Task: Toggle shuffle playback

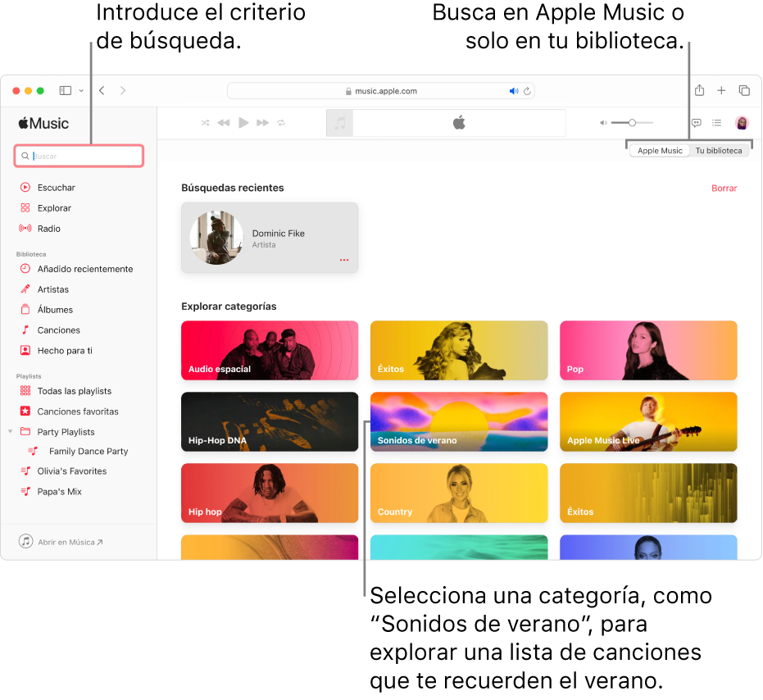Action: coord(204,122)
